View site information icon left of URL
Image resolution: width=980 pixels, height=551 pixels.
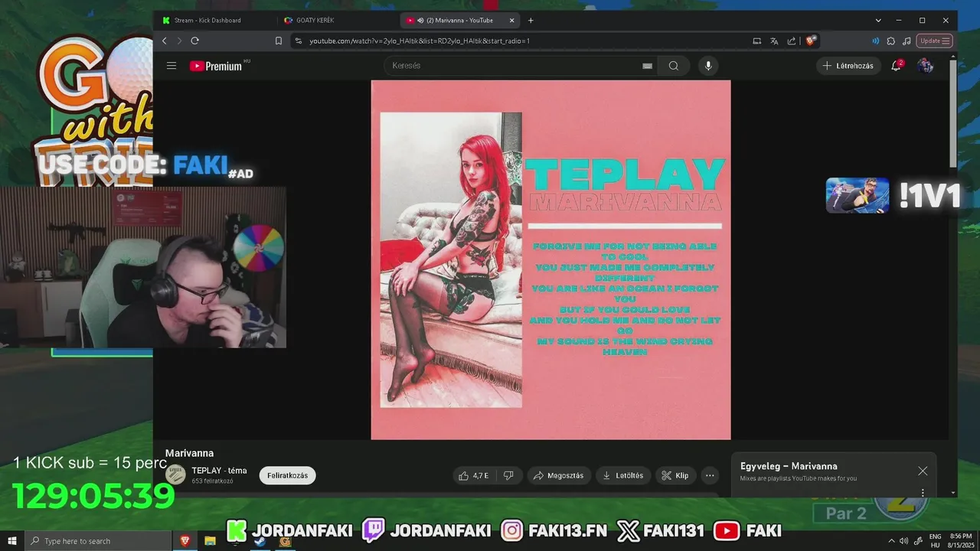(x=297, y=41)
